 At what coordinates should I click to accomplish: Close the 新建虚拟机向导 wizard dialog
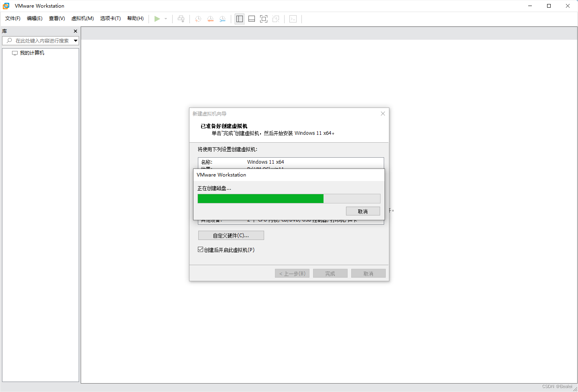pyautogui.click(x=383, y=114)
